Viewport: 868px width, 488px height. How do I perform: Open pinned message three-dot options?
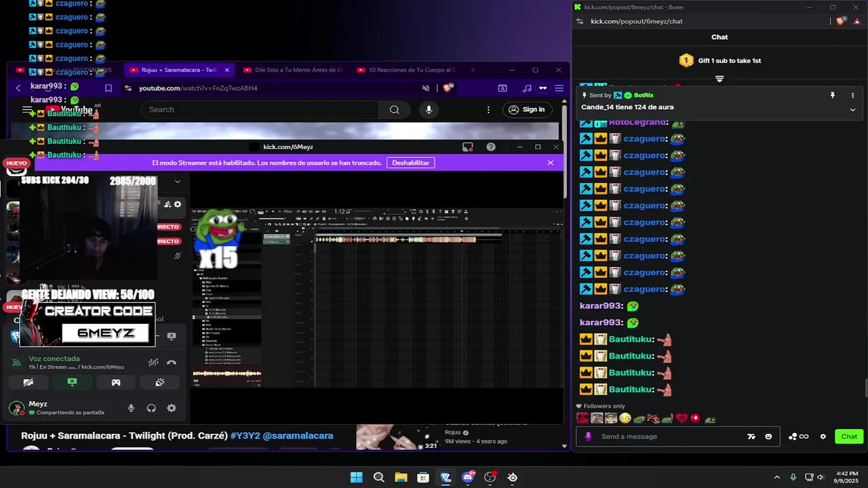coord(852,96)
